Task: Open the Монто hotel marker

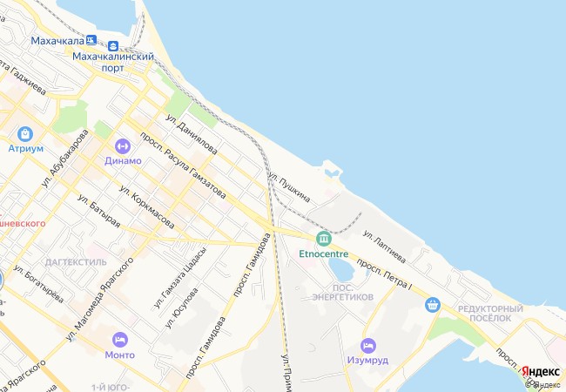Action: pyautogui.click(x=120, y=340)
